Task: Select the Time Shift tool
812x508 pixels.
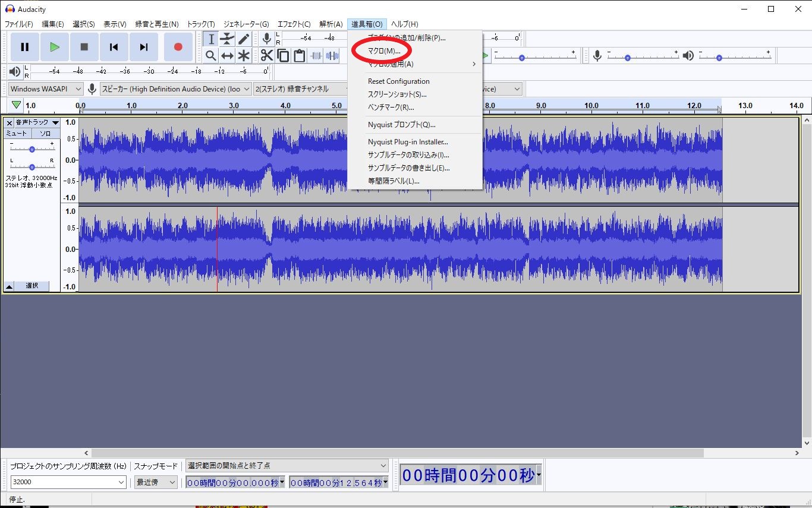Action: [227, 56]
